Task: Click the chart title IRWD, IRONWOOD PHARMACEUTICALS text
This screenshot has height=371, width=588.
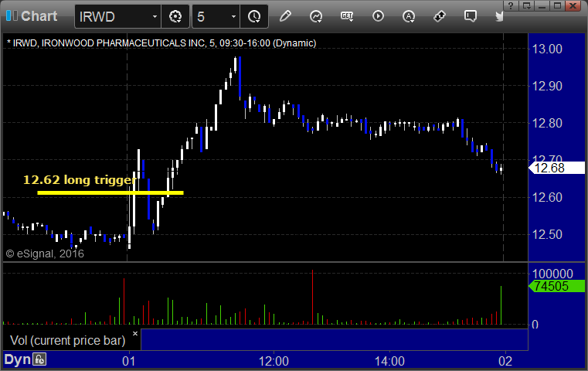Action: [161, 43]
